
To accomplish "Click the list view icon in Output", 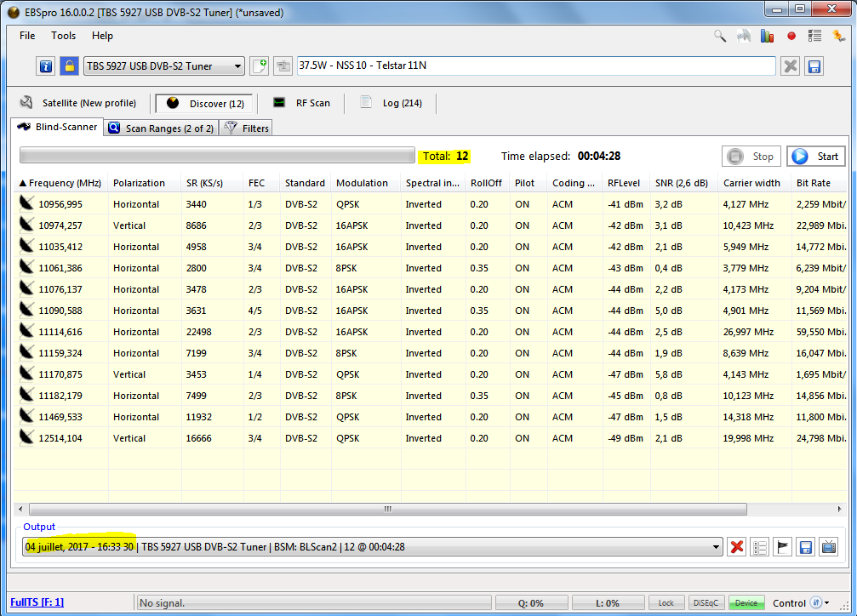I will [x=760, y=547].
